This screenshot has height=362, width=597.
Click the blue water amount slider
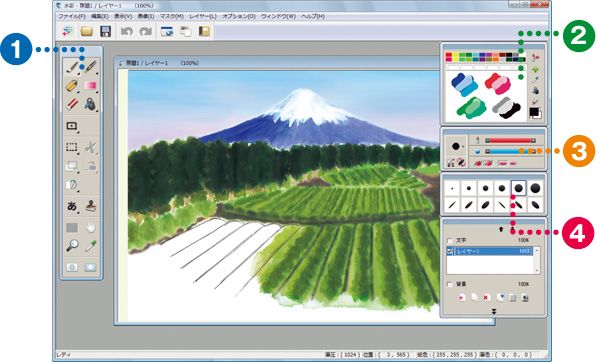[510, 151]
